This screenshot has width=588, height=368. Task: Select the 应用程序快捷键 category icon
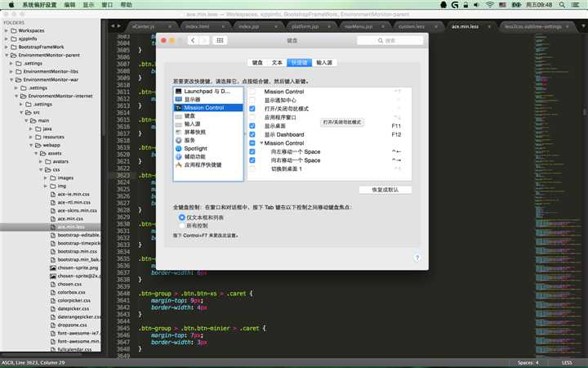pos(179,165)
